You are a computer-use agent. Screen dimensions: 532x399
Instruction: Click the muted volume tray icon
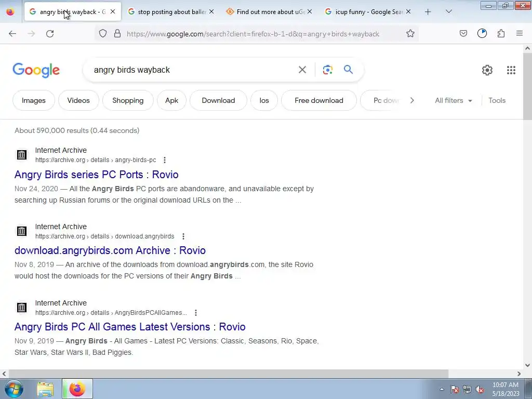(480, 389)
